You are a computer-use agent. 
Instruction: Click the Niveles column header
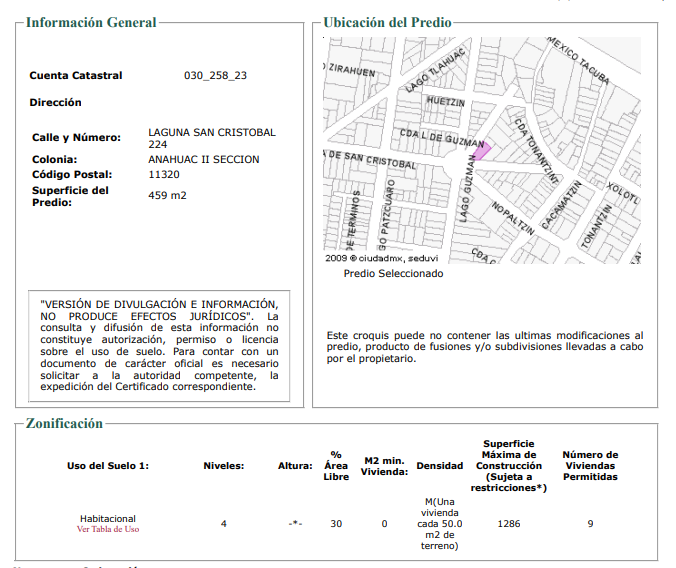click(224, 466)
